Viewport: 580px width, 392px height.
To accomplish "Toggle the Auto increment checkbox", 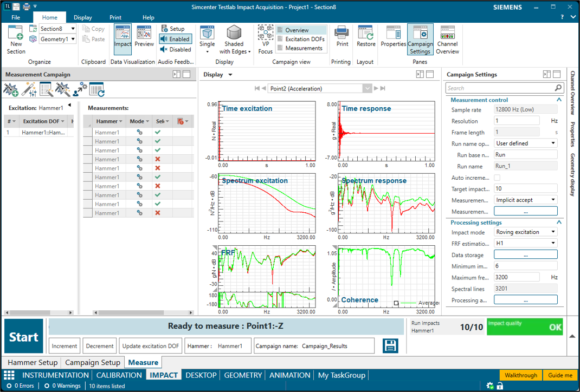I will point(497,178).
